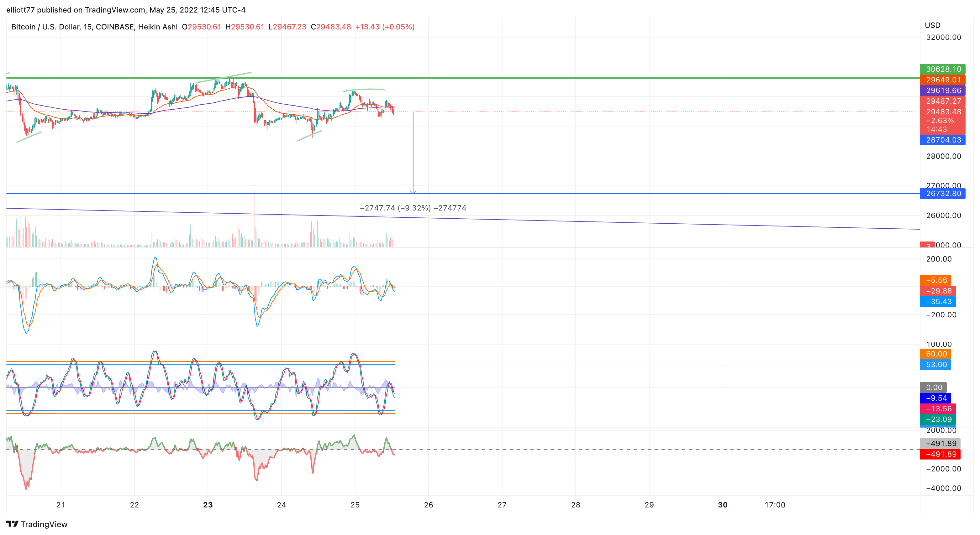Viewport: 980px width, 535px height.
Task: Click the −2.63% value in price label
Action: (x=940, y=121)
